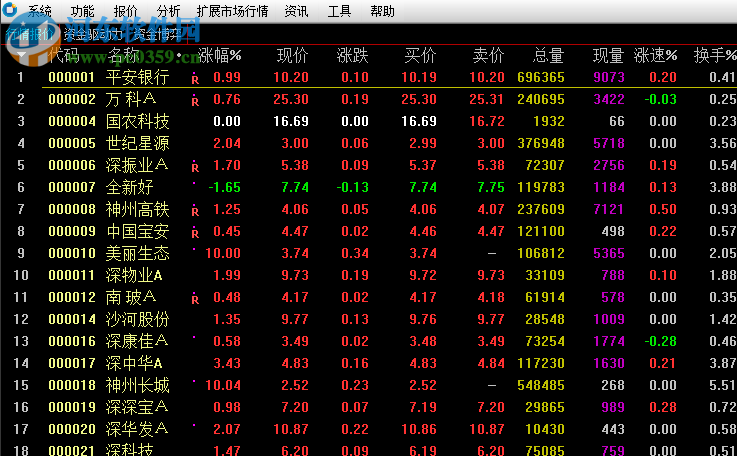Click the R marker on 神州高铁 row
The image size is (737, 456).
(195, 211)
